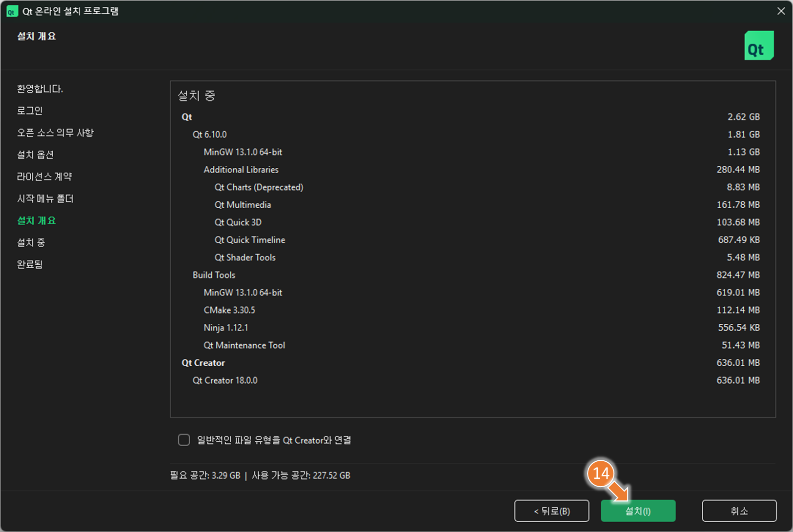Click the 설치 개요 page title
The height and width of the screenshot is (532, 793).
coord(37,36)
